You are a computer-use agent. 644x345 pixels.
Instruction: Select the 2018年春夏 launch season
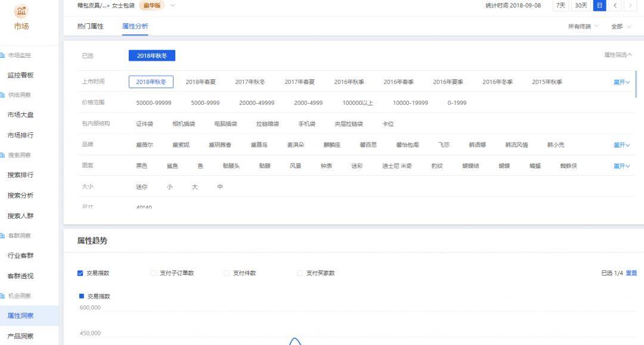point(200,82)
